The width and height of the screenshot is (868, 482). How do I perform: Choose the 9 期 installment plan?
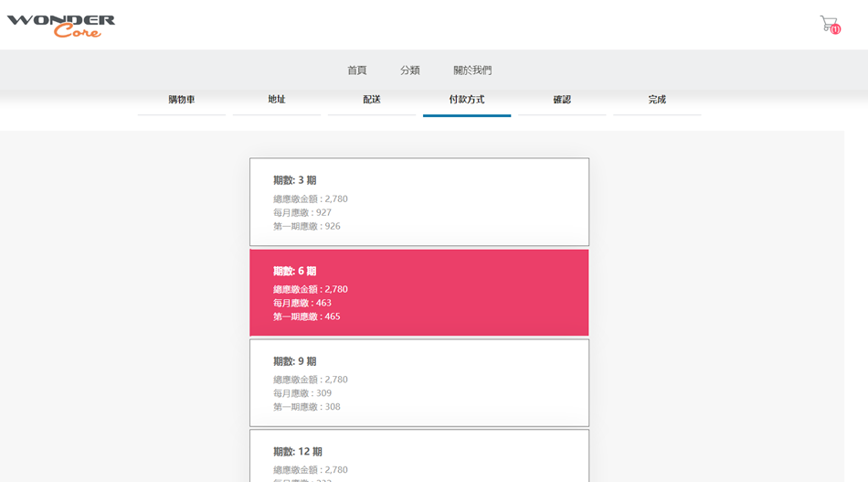pyautogui.click(x=419, y=383)
